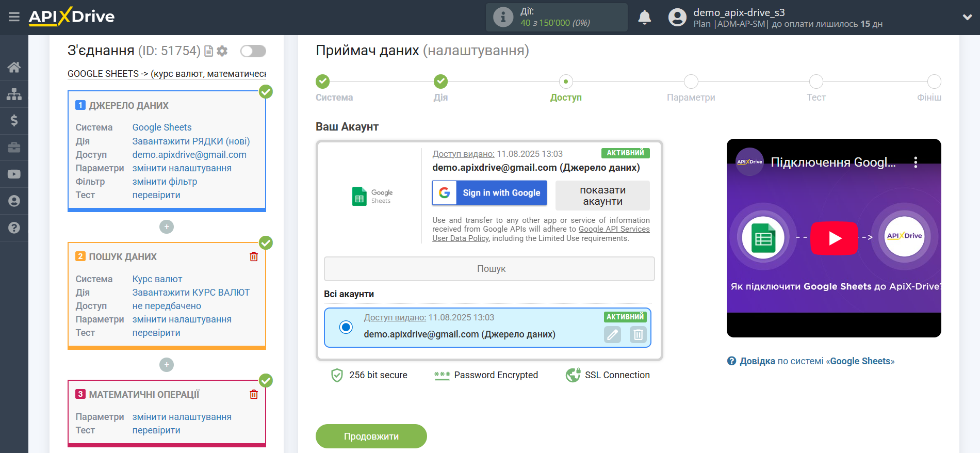
Task: Click the 256 bit secure shield icon
Action: pos(337,375)
